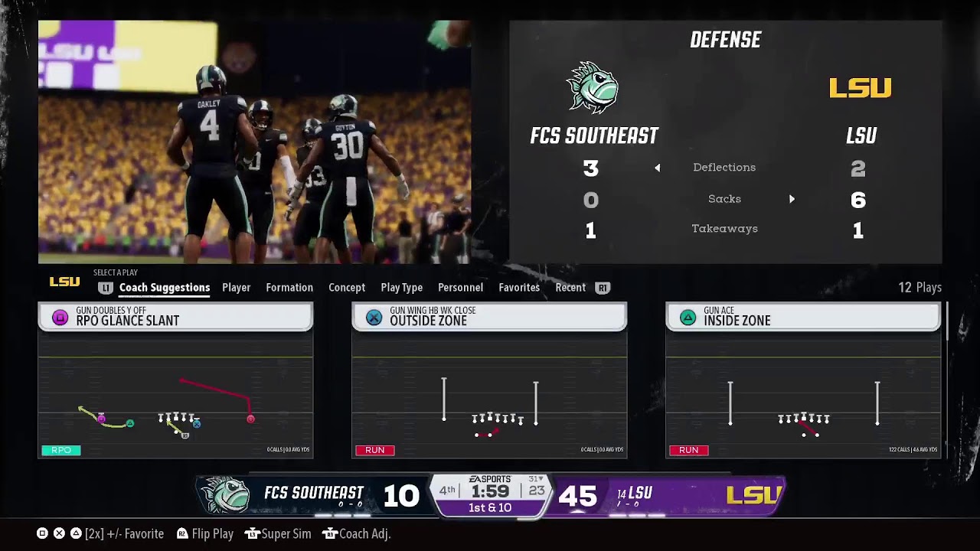
Task: Click the "GUN WING HB WK CLOSE" formation label
Action: pos(433,311)
